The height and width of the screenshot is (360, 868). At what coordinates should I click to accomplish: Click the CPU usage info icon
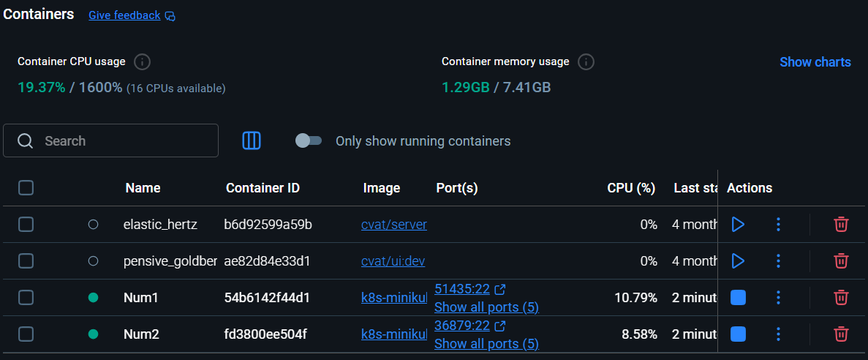(143, 61)
